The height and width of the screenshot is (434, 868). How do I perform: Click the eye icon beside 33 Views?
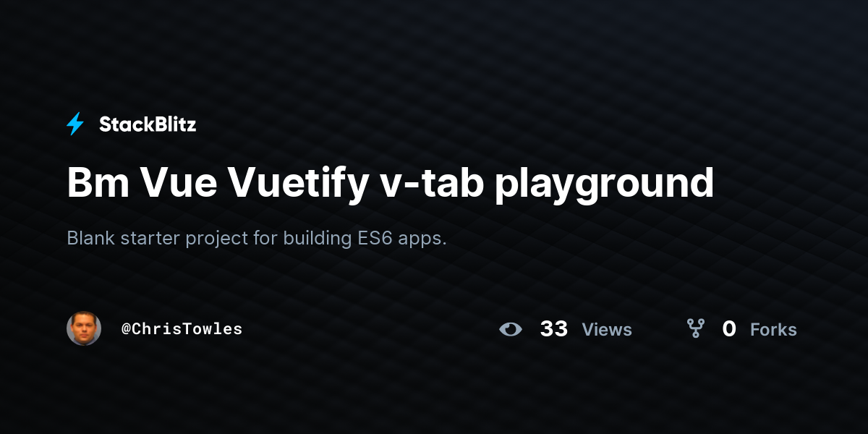511,329
